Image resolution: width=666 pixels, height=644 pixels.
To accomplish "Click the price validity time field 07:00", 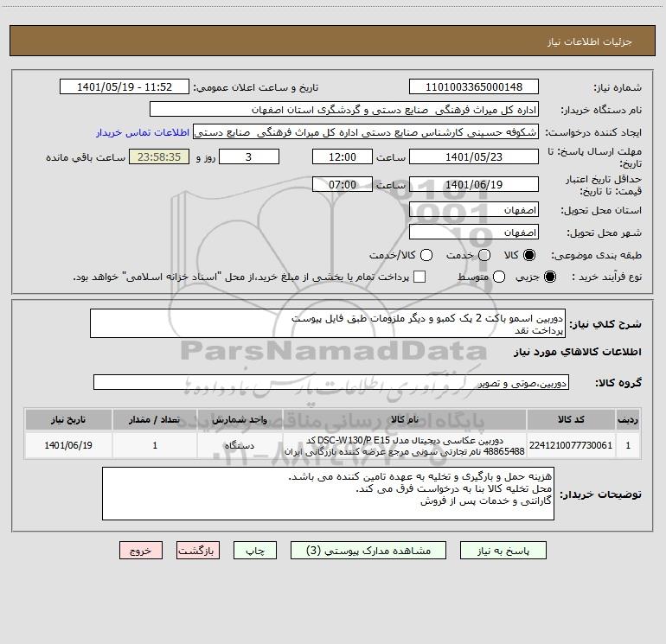I will click(x=343, y=185).
